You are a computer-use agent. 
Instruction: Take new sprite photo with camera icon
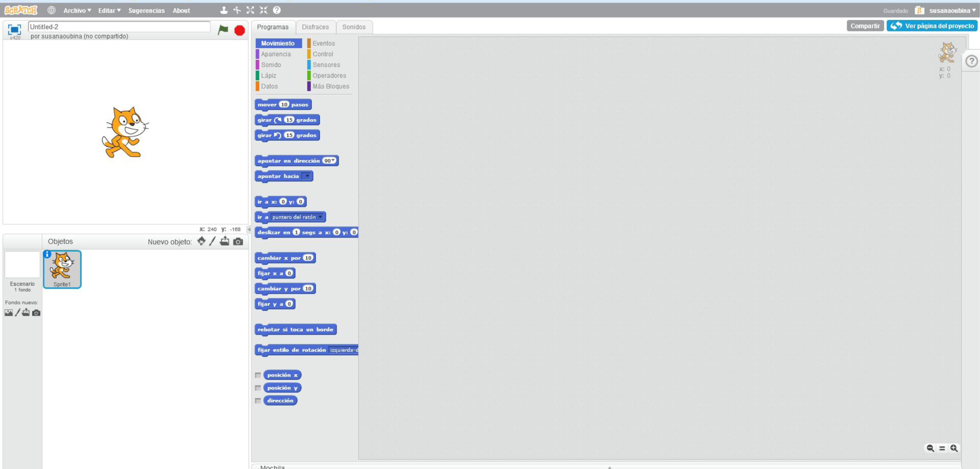click(238, 241)
